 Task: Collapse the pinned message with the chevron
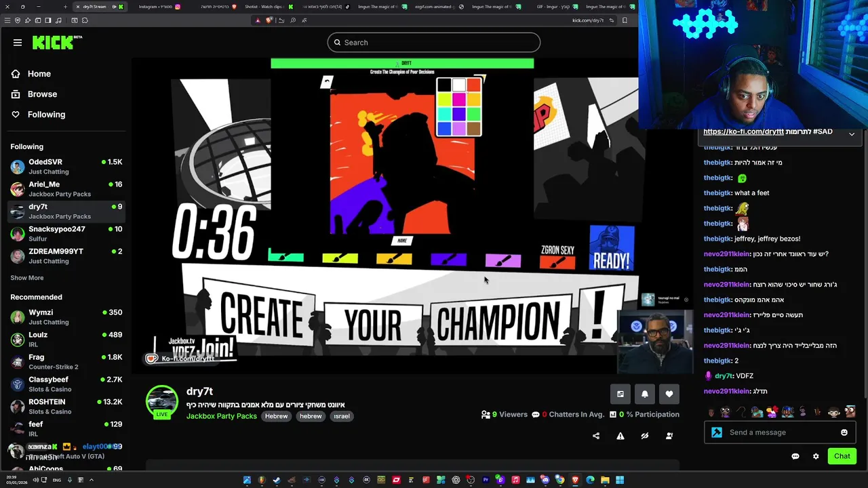click(852, 134)
